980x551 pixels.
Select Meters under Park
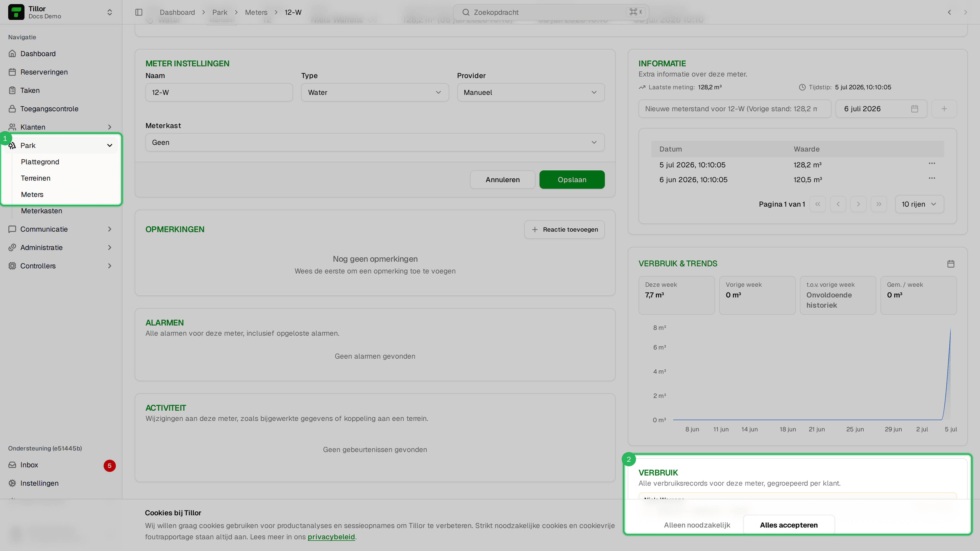pos(32,194)
